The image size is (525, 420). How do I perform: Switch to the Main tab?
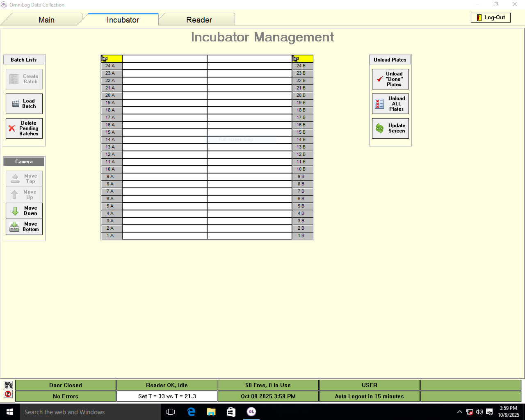click(x=46, y=20)
